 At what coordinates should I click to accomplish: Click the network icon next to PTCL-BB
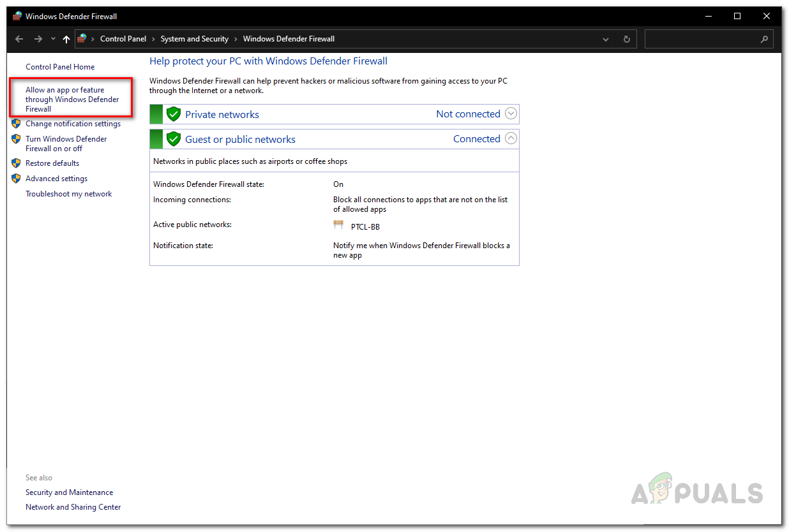[338, 225]
